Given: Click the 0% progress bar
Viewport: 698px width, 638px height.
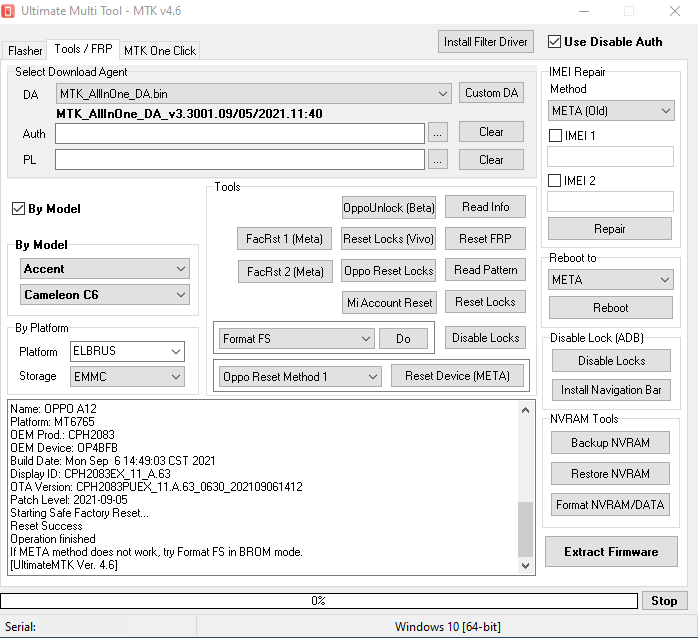Looking at the screenshot, I should coord(319,601).
